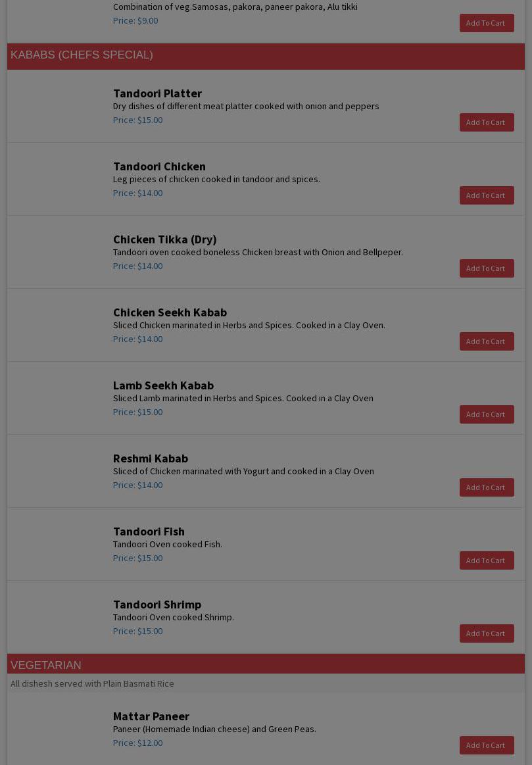
Task: Click the Vegetarian section header
Action: click(46, 665)
